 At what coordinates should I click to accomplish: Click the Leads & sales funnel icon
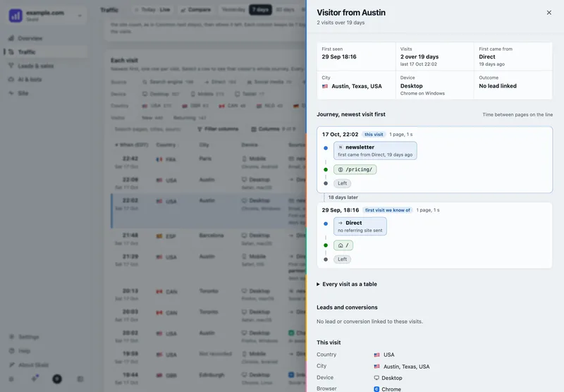[x=11, y=66]
